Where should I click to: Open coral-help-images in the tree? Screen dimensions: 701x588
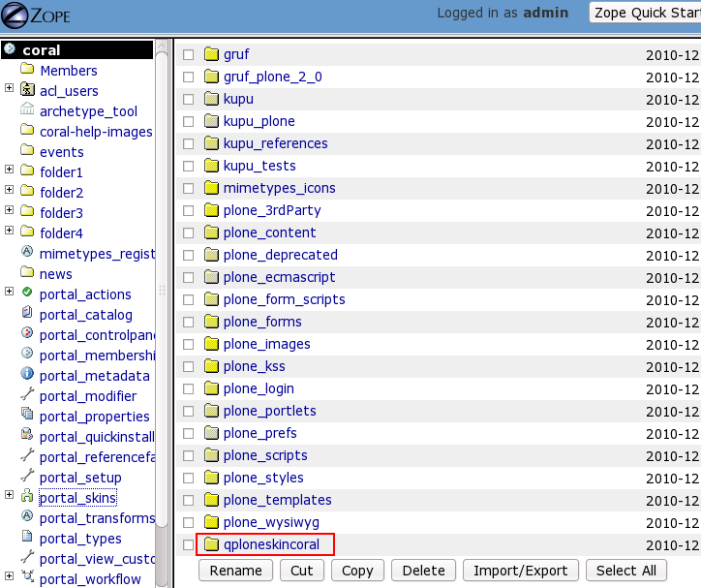point(96,132)
